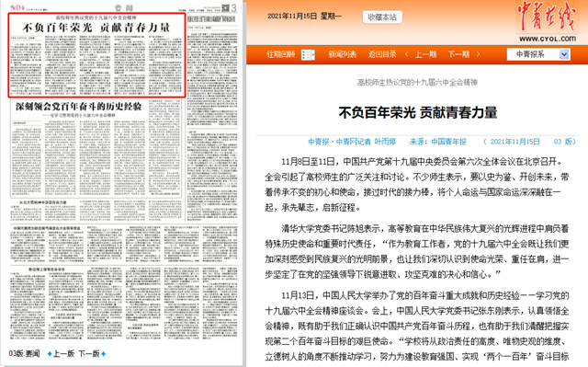This screenshot has height=367, width=588.
Task: Click the paragraph starting 11月8日至11日
Action: (x=416, y=185)
